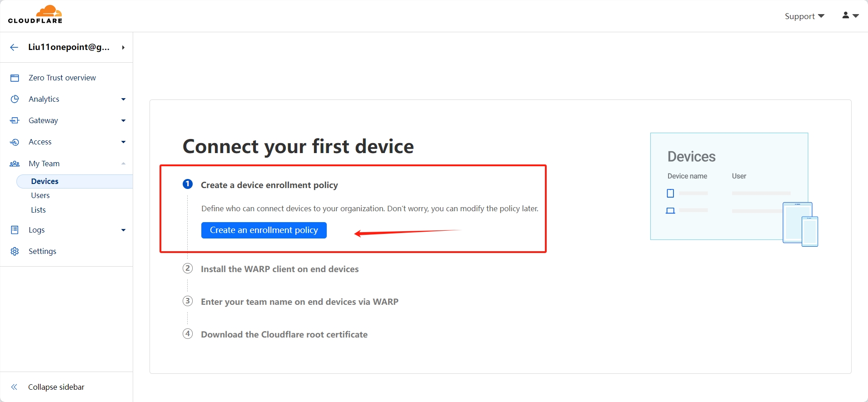Open the user account profile icon

[x=850, y=15]
